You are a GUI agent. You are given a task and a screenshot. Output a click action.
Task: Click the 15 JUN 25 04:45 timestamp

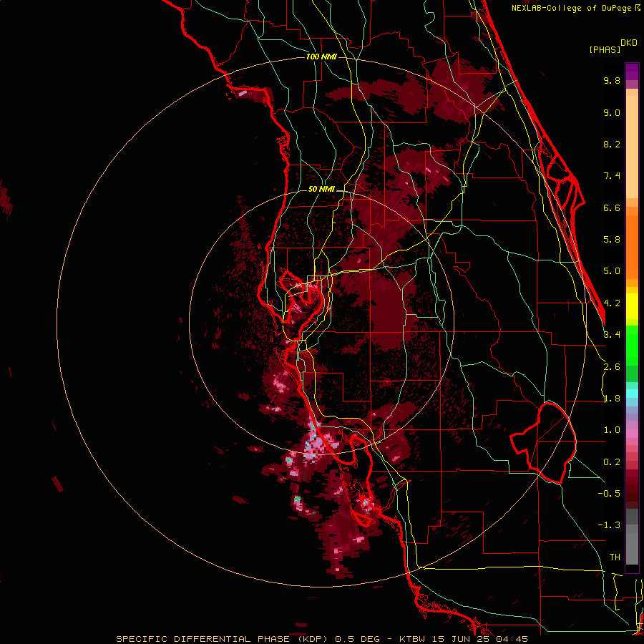click(x=481, y=639)
